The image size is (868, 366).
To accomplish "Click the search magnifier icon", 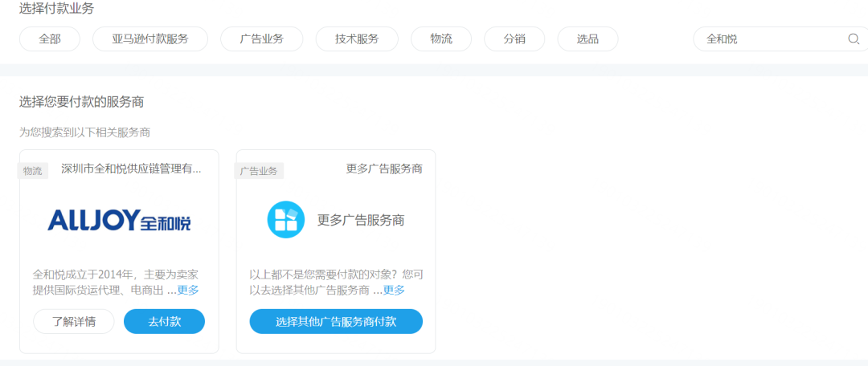I will pyautogui.click(x=853, y=39).
